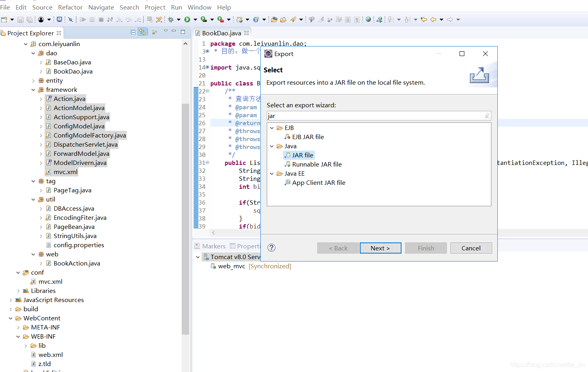Click the Back navigation arrow icon
The image size is (588, 372).
[x=433, y=19]
